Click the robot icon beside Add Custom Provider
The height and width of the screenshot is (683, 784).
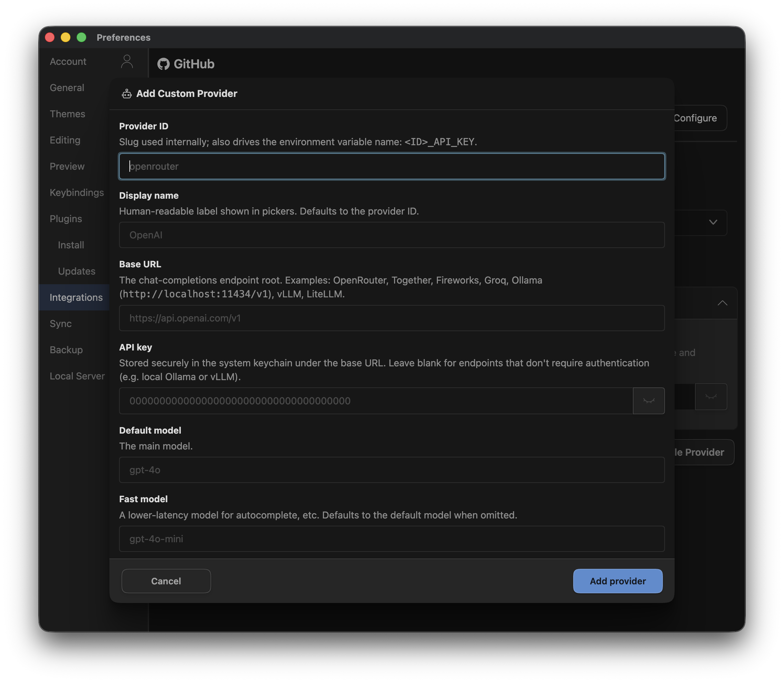point(127,93)
